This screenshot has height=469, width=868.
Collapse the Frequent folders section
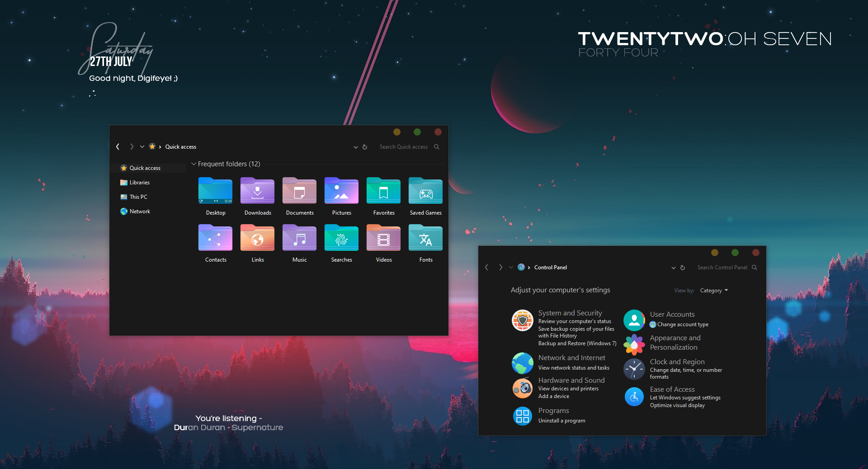193,164
